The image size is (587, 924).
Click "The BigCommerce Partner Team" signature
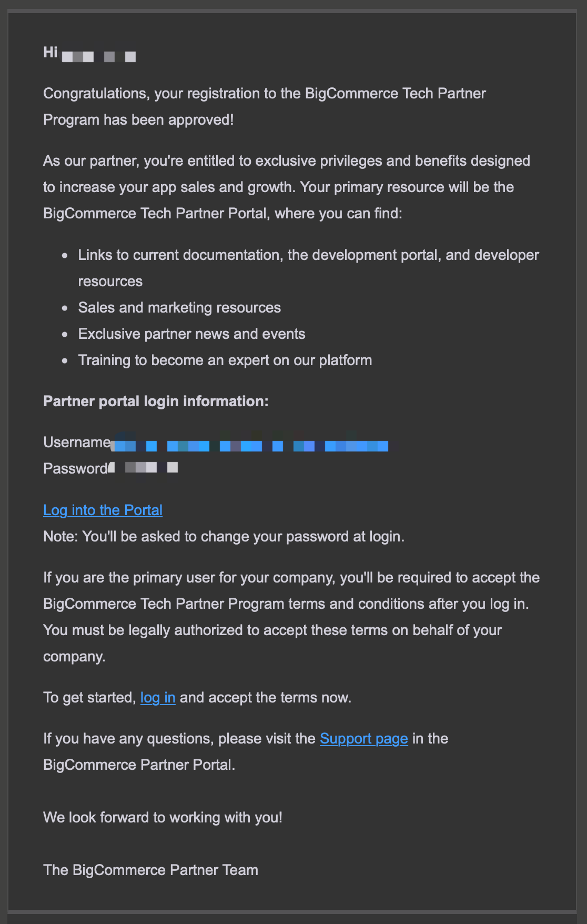(150, 870)
